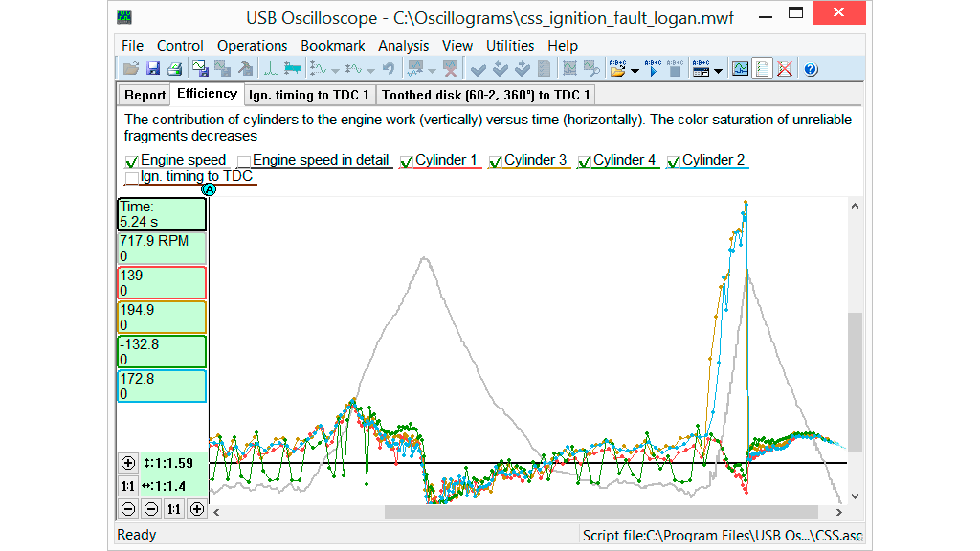
Task: Click the print oscillogram icon
Action: pos(174,69)
